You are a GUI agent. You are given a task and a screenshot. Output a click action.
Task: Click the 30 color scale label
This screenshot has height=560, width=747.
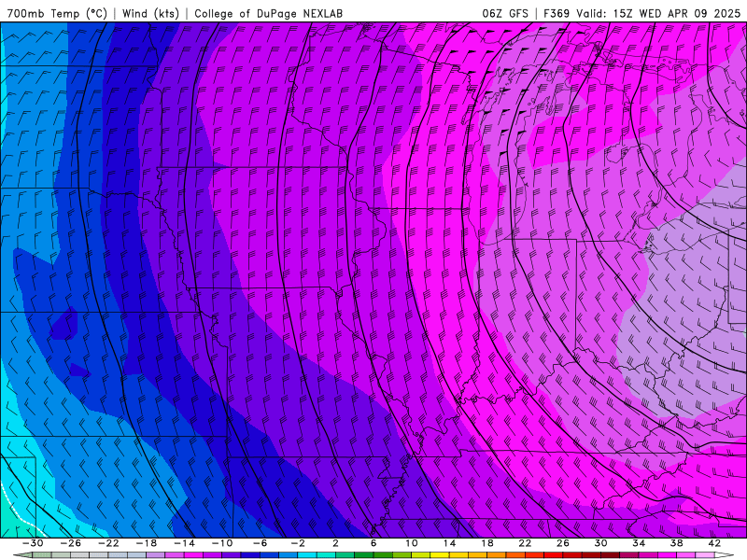pos(600,543)
